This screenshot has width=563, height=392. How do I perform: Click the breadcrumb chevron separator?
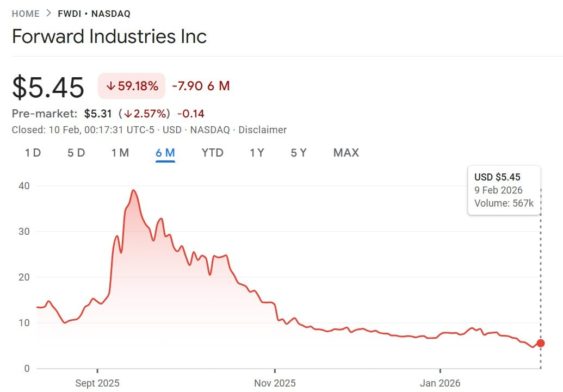pyautogui.click(x=48, y=14)
